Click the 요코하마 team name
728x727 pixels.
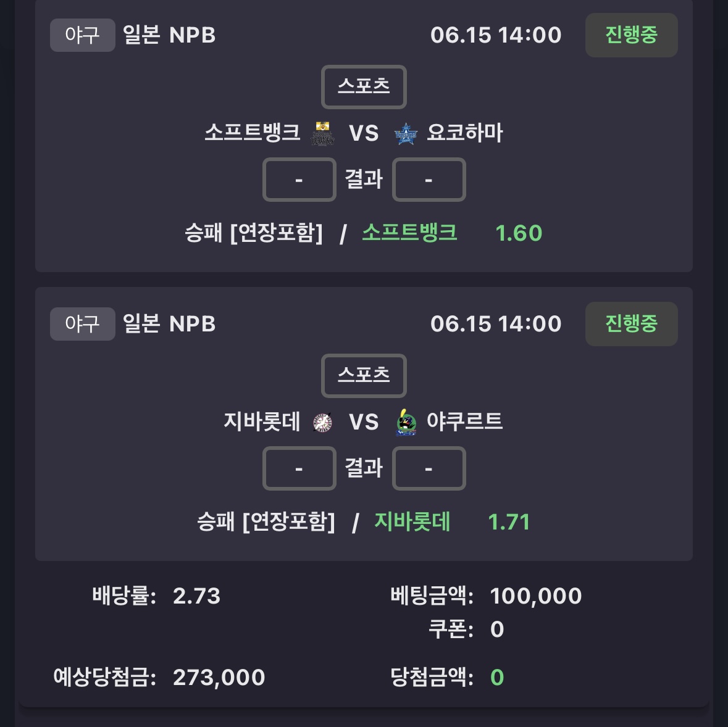click(465, 133)
